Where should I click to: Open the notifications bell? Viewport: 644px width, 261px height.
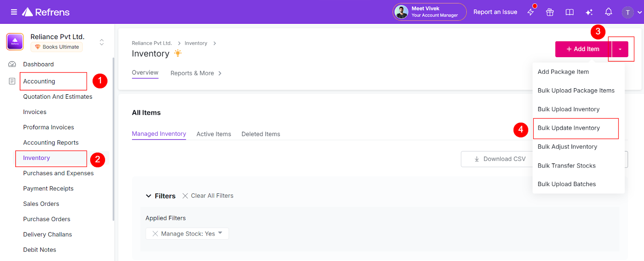(x=609, y=12)
